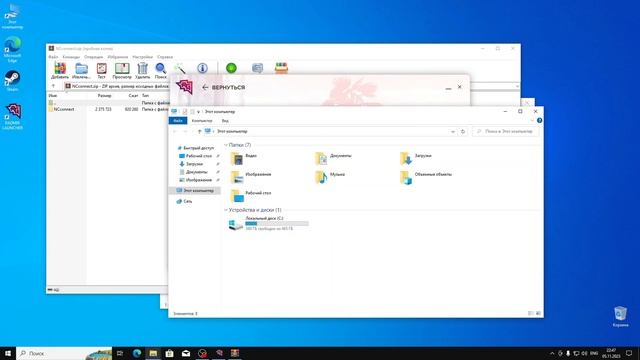Select the Документы folder in Папки group
640x360 pixels.
(333, 158)
